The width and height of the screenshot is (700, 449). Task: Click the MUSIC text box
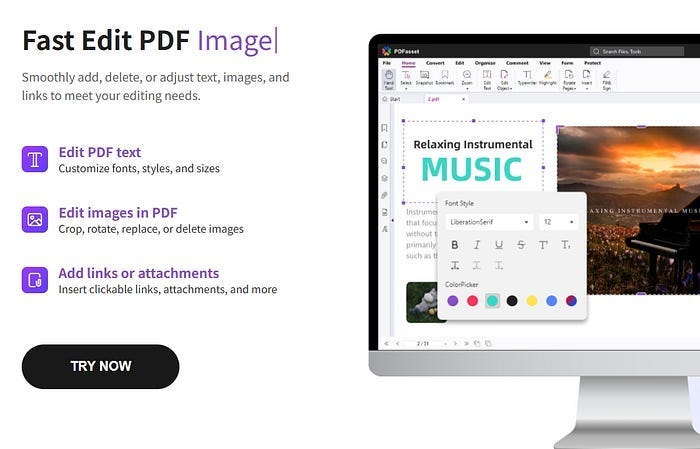point(473,162)
